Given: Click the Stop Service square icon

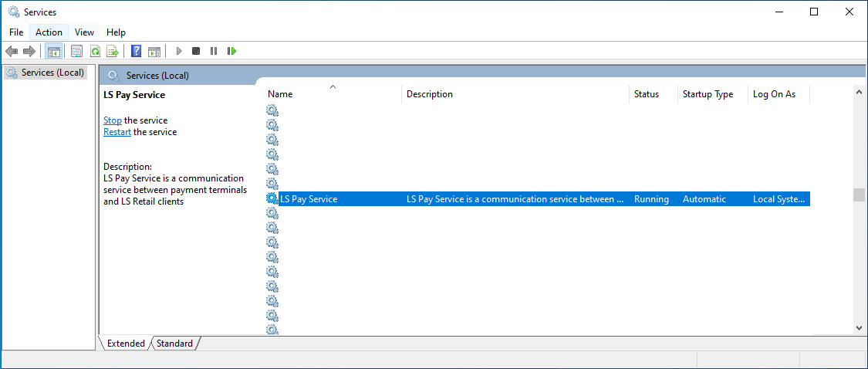Looking at the screenshot, I should (196, 52).
